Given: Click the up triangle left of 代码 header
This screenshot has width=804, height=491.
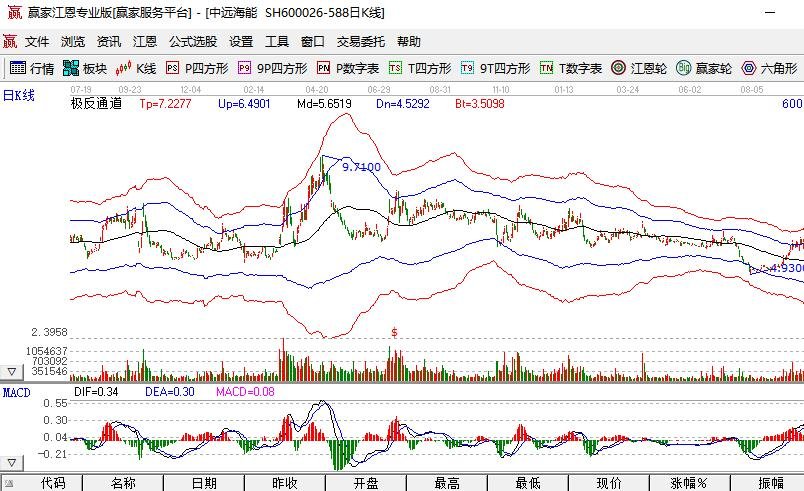Looking at the screenshot, I should pyautogui.click(x=11, y=483).
